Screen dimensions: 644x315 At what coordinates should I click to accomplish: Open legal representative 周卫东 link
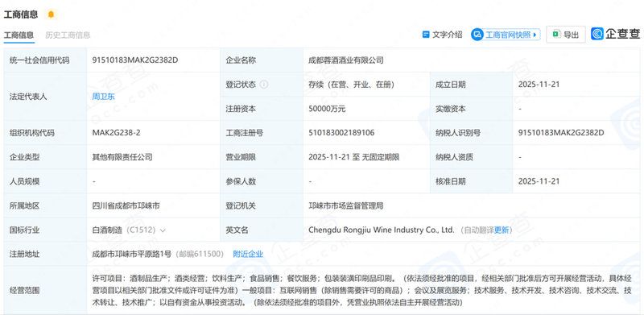coord(104,97)
